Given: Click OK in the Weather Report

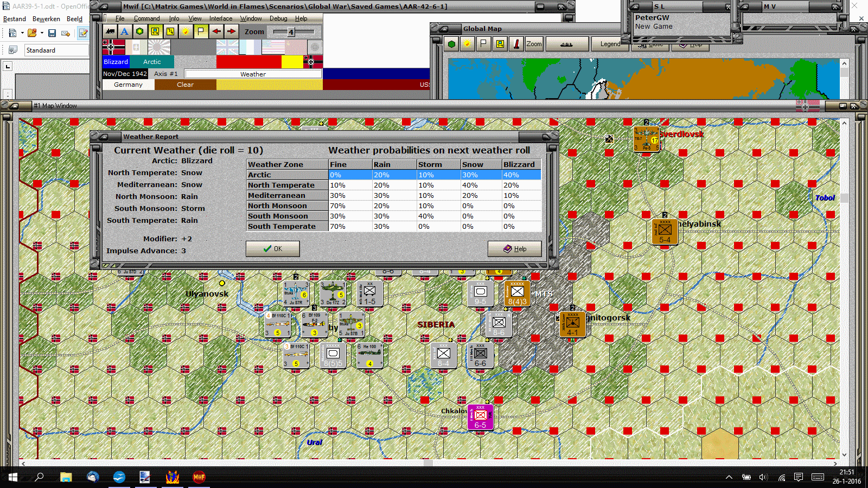Looking at the screenshot, I should pos(272,249).
